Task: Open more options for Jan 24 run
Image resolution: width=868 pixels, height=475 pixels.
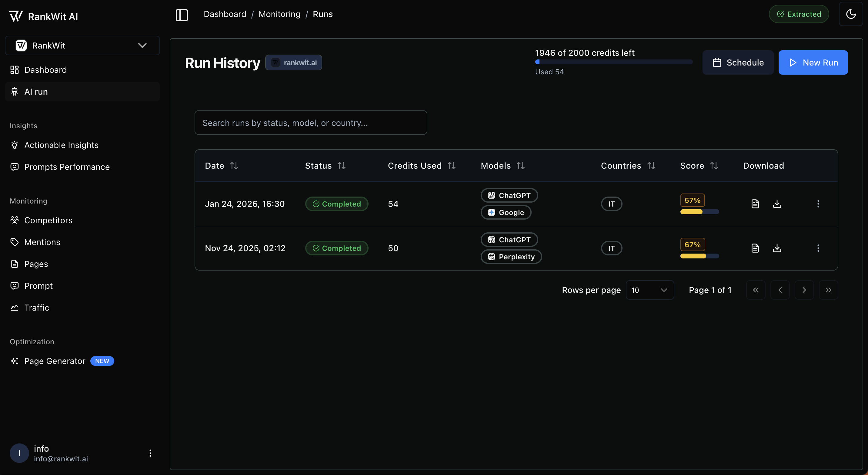Action: click(x=818, y=204)
